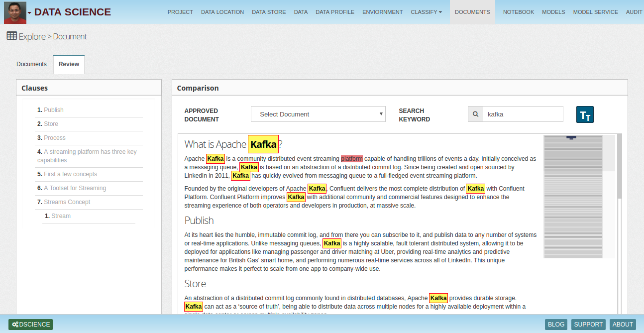Open DATA PROFILE in the navbar
644x333 pixels.
pyautogui.click(x=335, y=12)
